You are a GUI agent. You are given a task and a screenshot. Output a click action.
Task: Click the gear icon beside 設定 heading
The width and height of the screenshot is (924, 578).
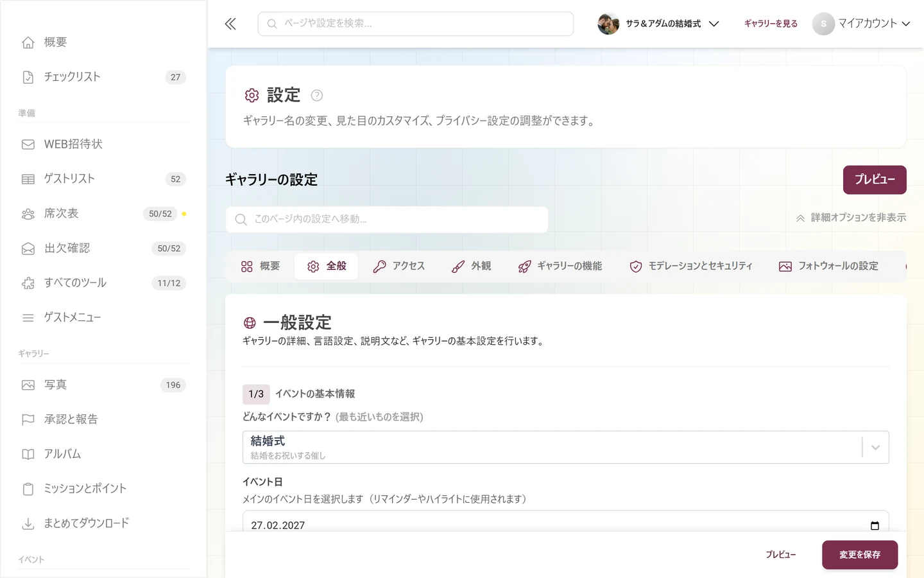point(252,96)
